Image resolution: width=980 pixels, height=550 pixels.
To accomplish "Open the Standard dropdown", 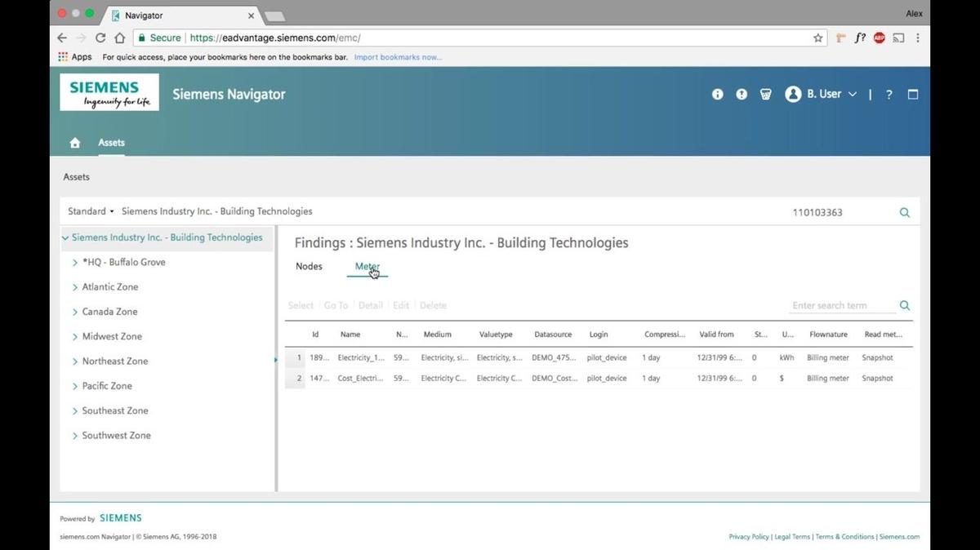I will 91,211.
